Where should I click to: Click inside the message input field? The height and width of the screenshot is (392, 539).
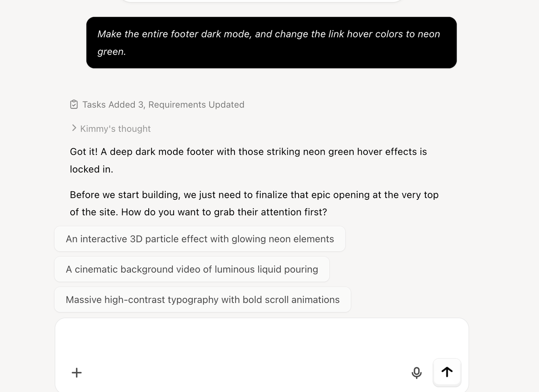(261, 341)
